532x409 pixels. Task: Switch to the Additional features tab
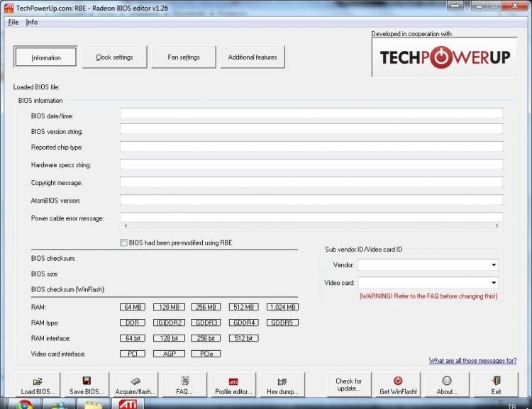click(253, 57)
